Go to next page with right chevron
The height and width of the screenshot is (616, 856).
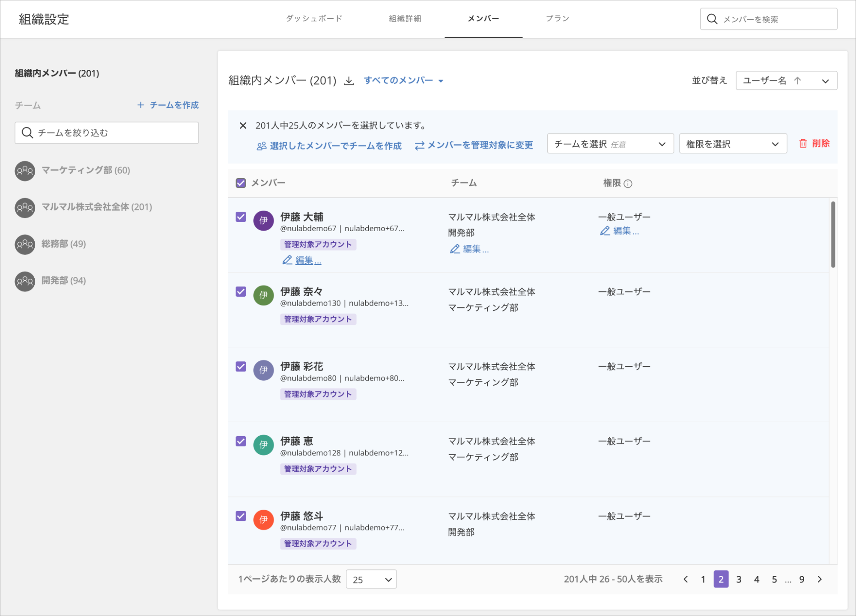(820, 579)
